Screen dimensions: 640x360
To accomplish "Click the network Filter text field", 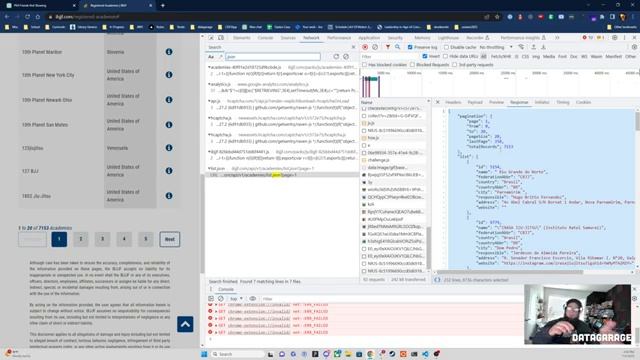I will 390,56.
